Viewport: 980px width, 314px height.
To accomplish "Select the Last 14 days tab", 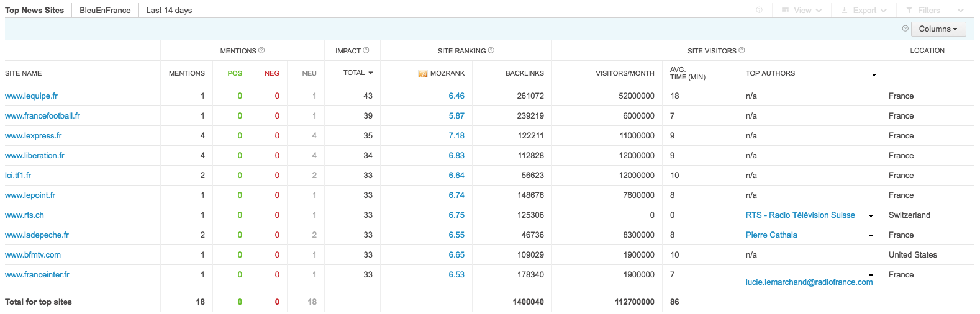I will (x=169, y=10).
